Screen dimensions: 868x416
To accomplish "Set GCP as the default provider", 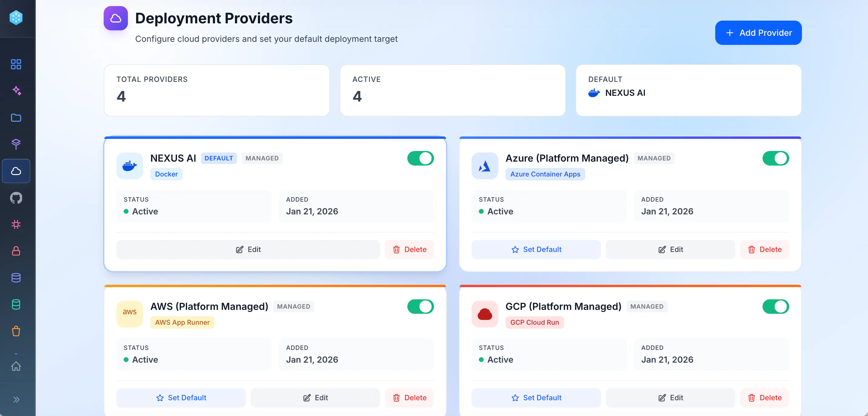I will (536, 398).
